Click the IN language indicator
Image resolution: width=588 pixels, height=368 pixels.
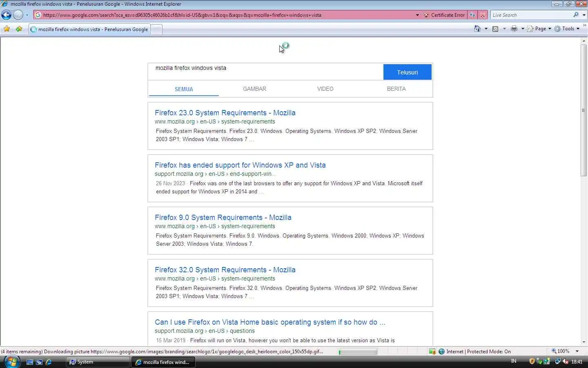[514, 361]
